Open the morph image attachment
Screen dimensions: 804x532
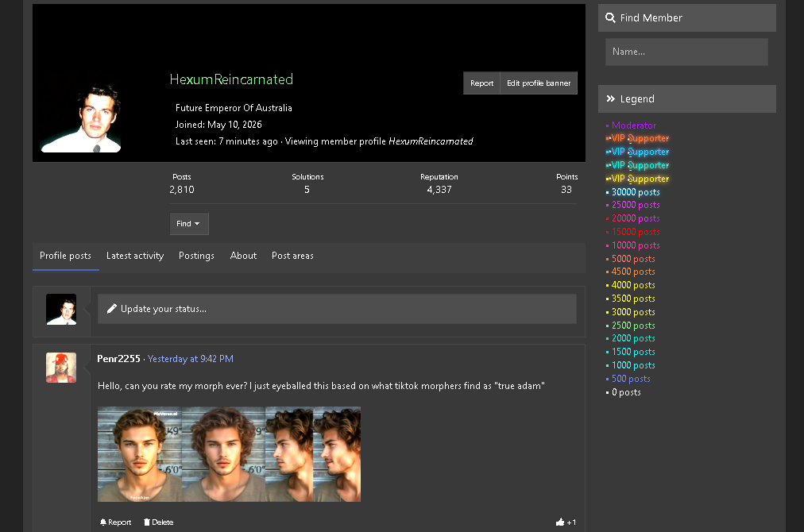229,454
